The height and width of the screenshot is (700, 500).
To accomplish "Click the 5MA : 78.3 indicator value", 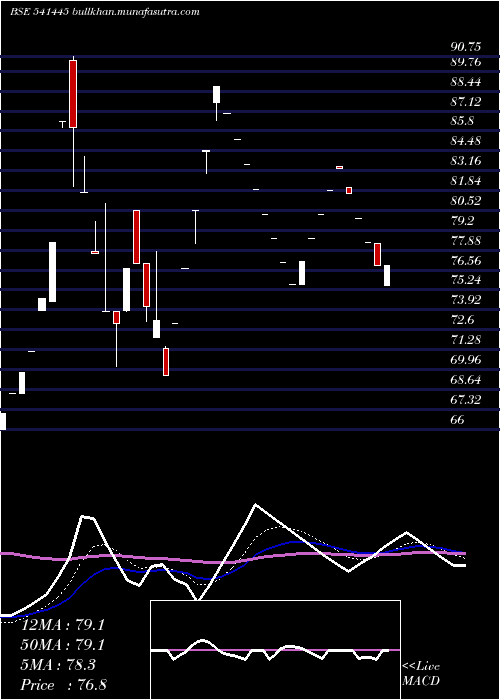I will [x=58, y=665].
